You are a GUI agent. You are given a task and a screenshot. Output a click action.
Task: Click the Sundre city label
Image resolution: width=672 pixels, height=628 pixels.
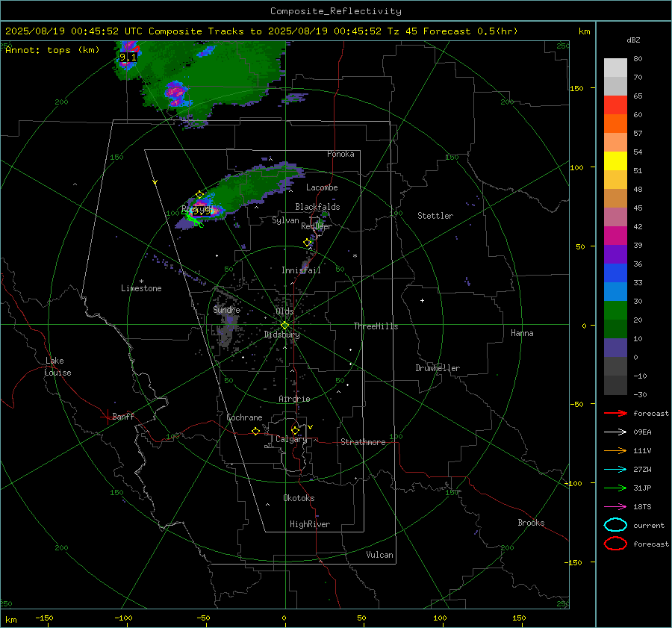point(226,309)
